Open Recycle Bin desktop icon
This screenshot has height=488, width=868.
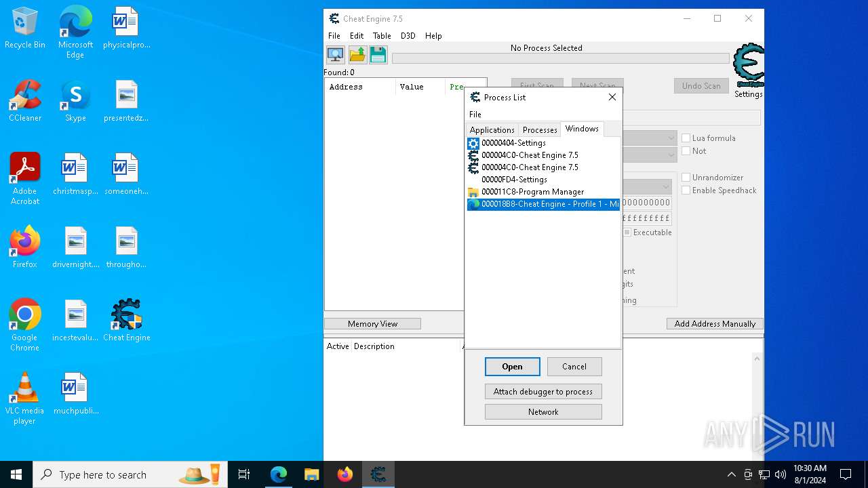[25, 28]
